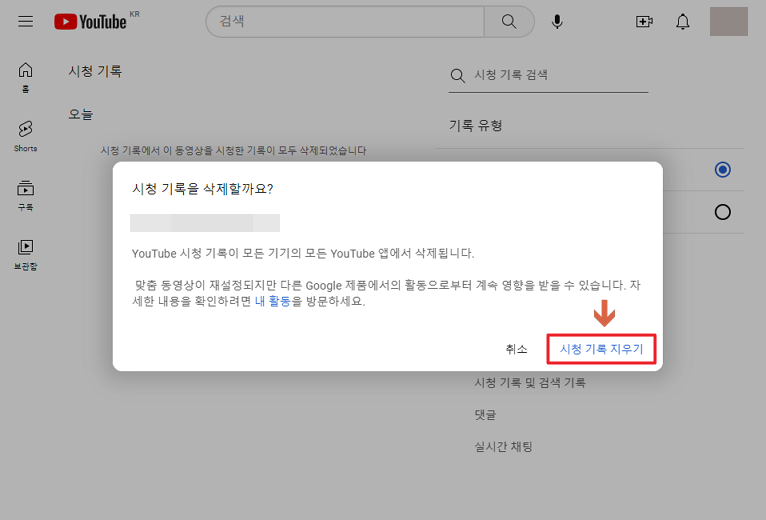Open the account avatar menu
Viewport: 766px width, 520px height.
728,22
